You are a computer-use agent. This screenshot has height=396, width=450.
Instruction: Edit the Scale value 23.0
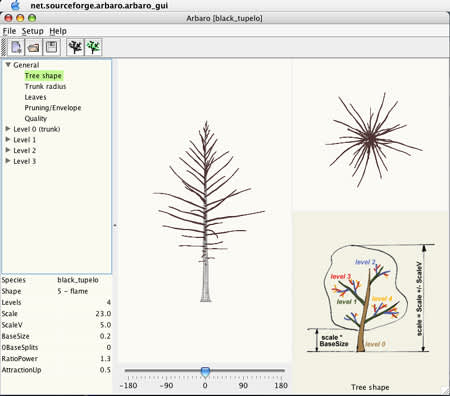point(103,314)
